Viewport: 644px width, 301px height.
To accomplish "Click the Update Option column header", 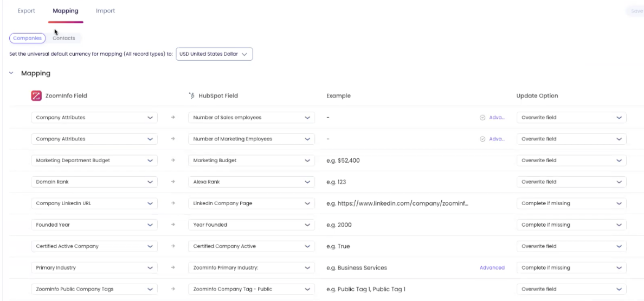I will pos(537,95).
